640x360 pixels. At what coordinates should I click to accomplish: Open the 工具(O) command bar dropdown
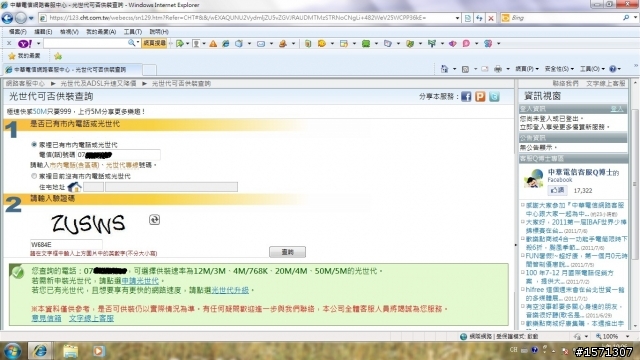click(x=592, y=69)
